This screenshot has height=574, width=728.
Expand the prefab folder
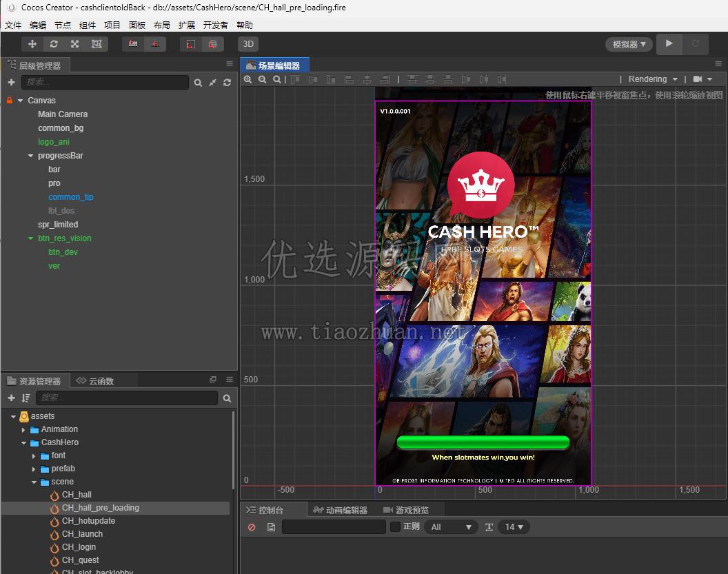click(33, 469)
